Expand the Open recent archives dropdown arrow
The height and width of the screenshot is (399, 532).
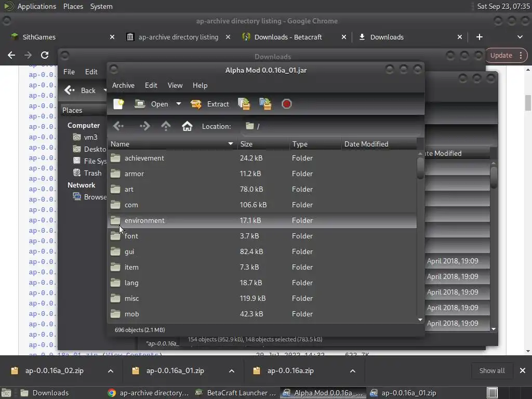tap(179, 104)
